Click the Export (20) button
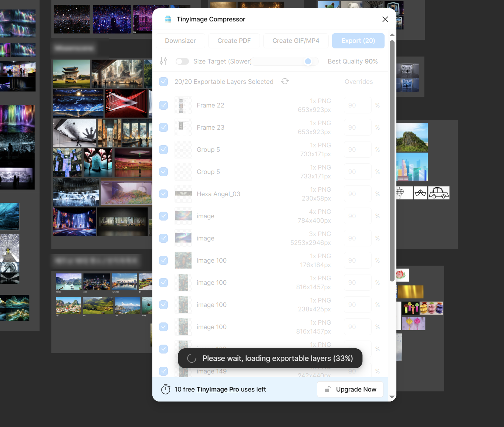 point(358,41)
